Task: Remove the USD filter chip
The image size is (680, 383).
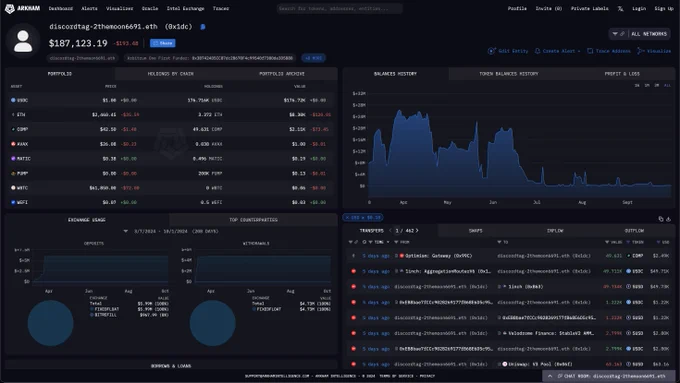Action: (x=348, y=218)
